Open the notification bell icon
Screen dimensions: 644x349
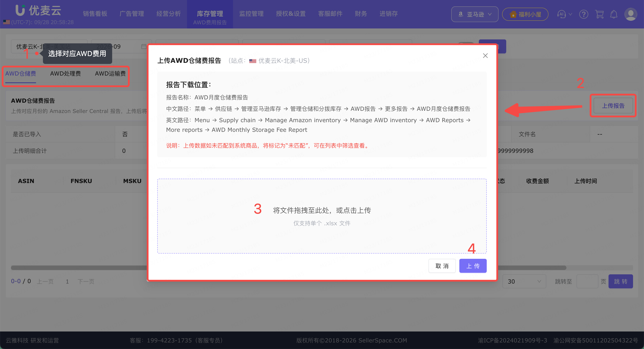point(614,14)
